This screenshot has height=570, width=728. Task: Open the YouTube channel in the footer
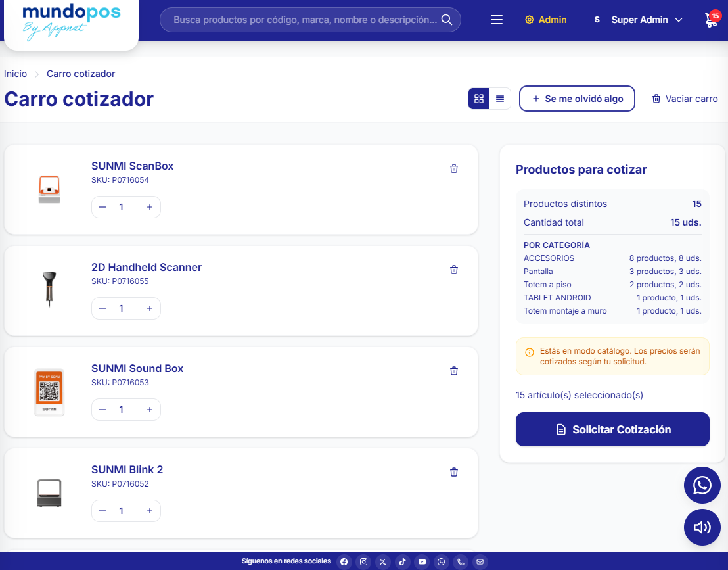pos(422,561)
